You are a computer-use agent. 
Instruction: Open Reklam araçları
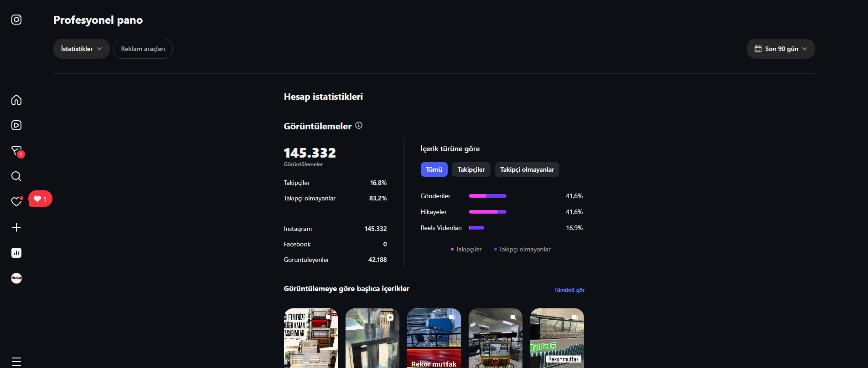(143, 49)
